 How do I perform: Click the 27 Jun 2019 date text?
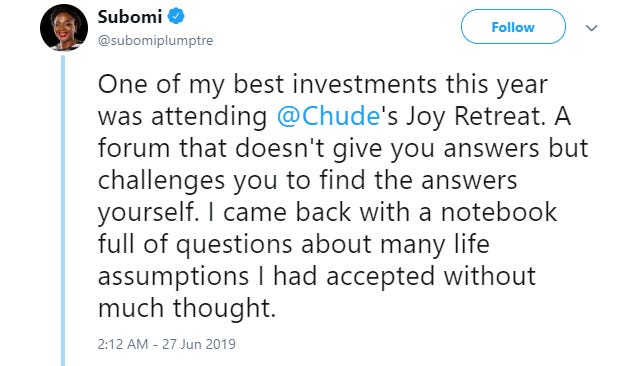pyautogui.click(x=199, y=344)
